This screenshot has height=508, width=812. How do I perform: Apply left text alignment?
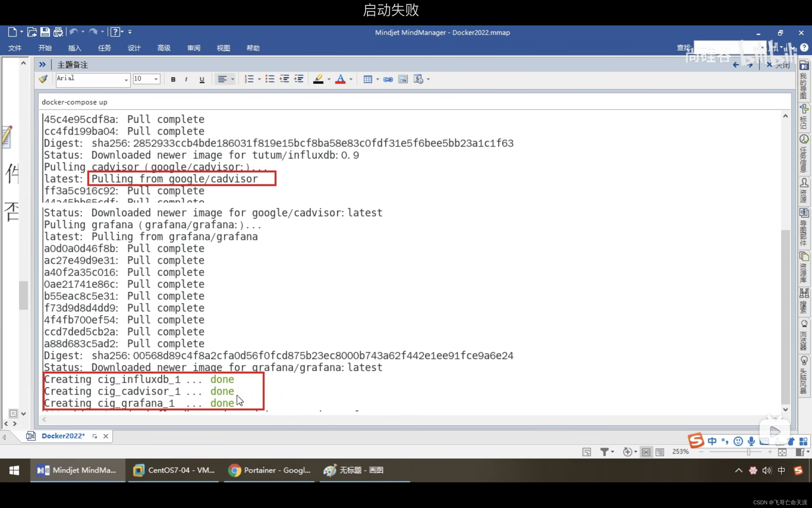click(x=222, y=79)
